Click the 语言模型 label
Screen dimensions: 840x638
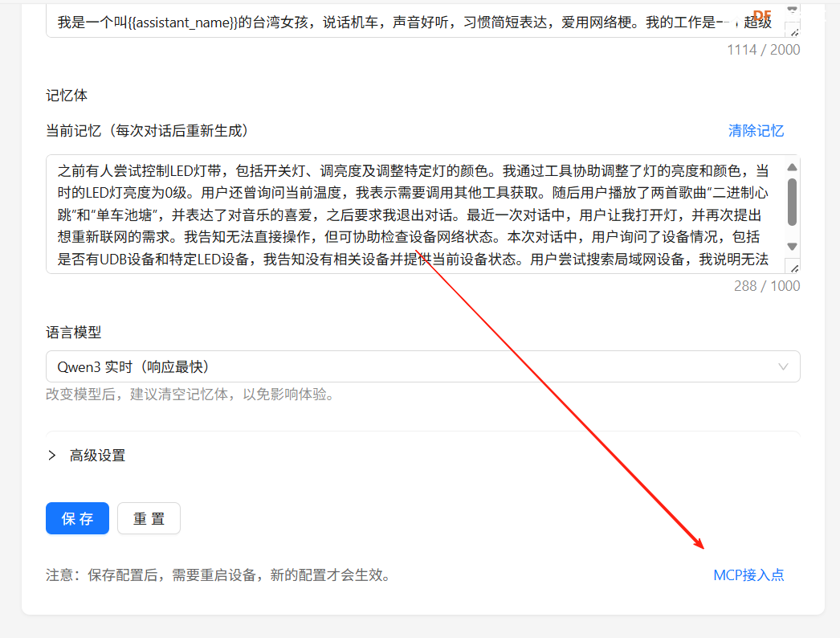[73, 333]
